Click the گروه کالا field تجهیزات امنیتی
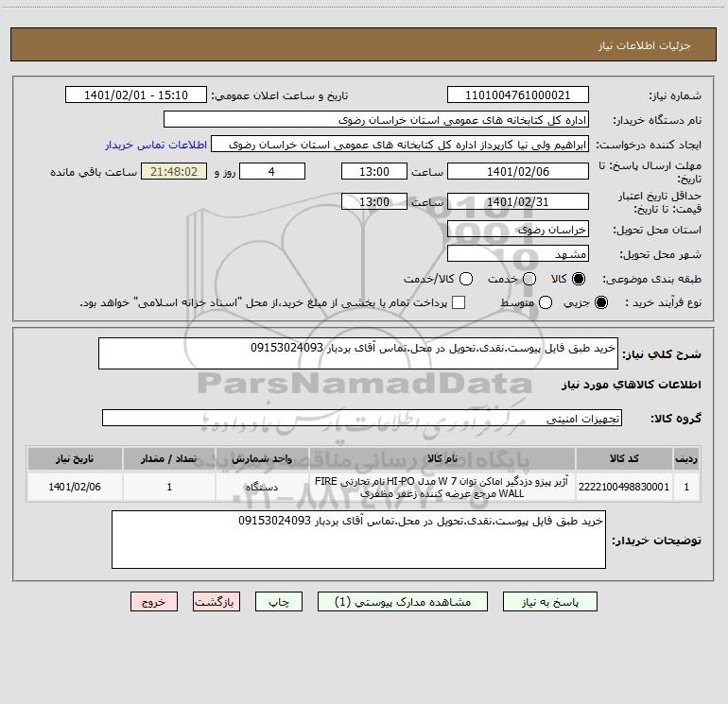This screenshot has height=704, width=728. pyautogui.click(x=362, y=418)
